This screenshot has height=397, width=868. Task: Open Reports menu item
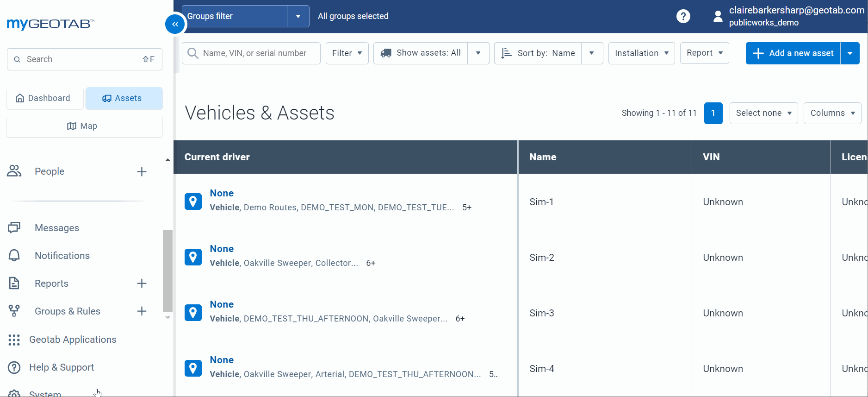click(x=51, y=283)
